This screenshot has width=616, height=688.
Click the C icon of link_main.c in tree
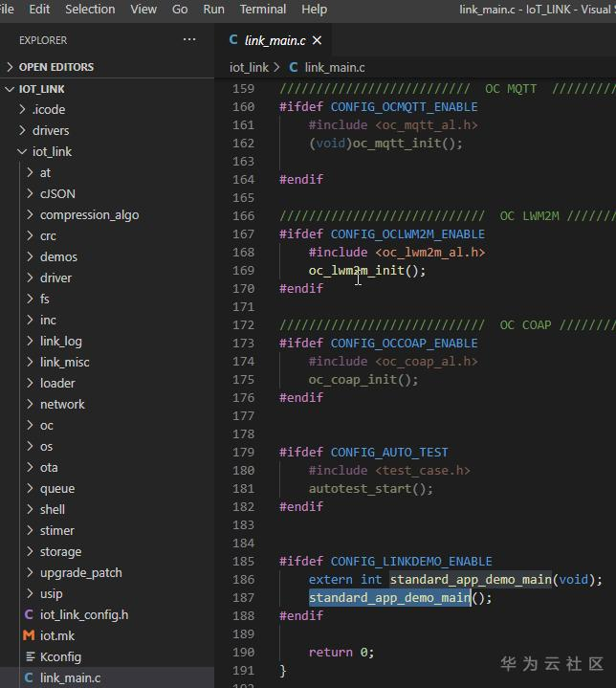click(x=29, y=677)
